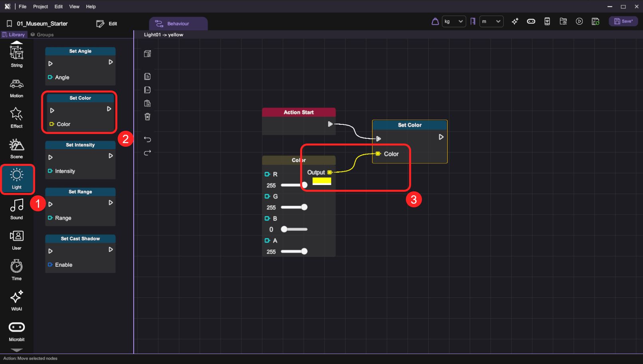Screen dimensions: 643x364
Task: Switch to the Groups tab
Action: click(x=42, y=35)
